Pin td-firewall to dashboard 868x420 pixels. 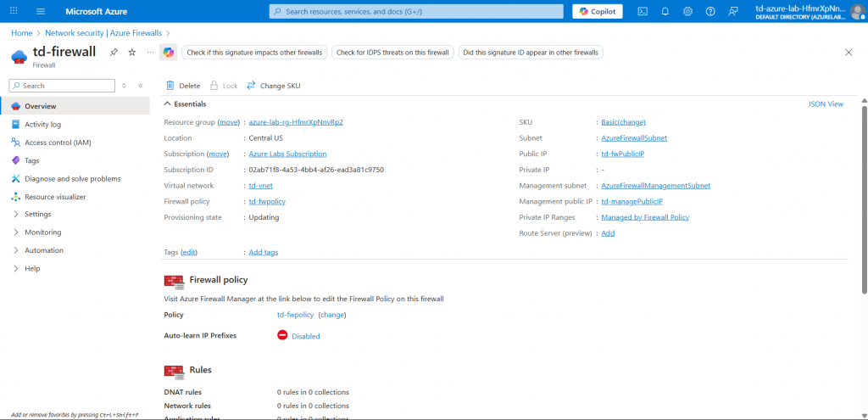click(x=114, y=52)
